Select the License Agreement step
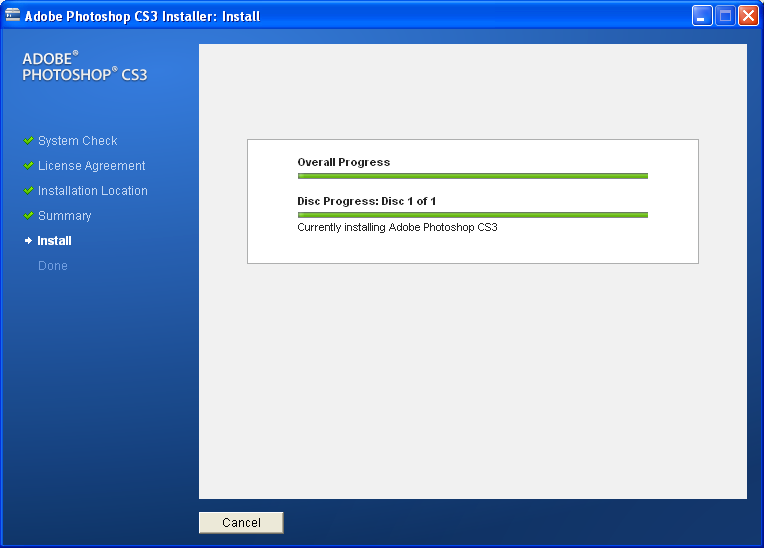 tap(92, 166)
